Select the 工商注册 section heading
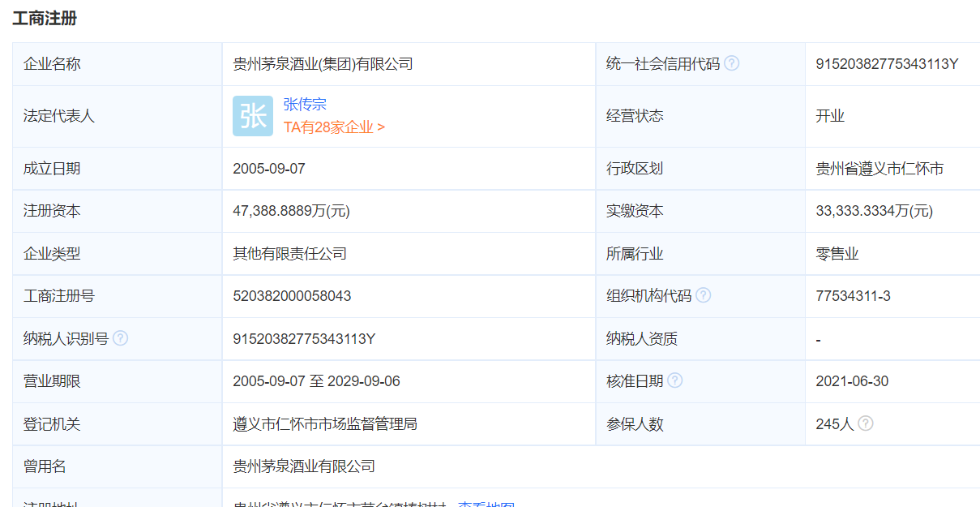The height and width of the screenshot is (507, 980). click(x=45, y=18)
